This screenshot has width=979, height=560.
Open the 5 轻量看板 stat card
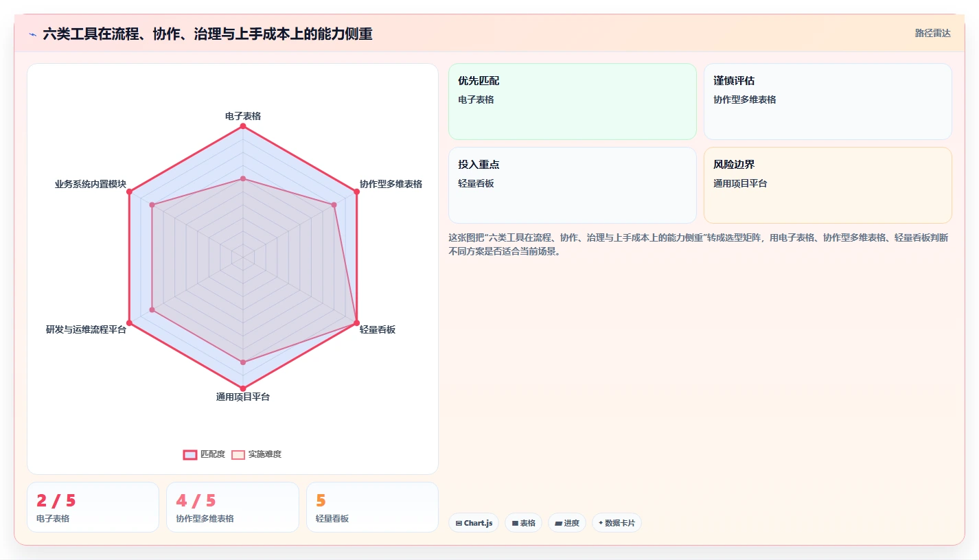point(372,507)
